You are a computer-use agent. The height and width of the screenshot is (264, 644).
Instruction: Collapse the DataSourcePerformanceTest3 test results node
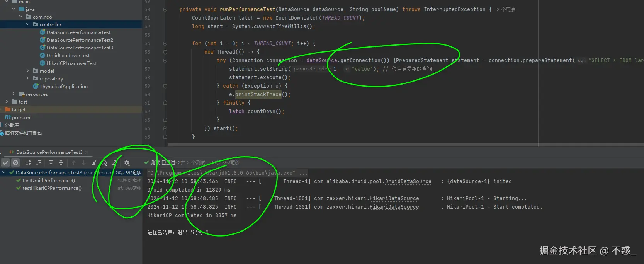(x=4, y=172)
